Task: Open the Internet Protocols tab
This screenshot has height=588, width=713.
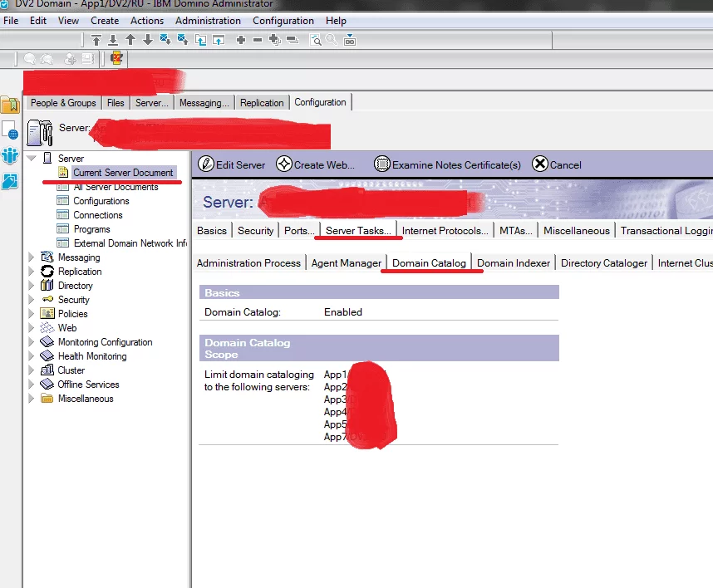Action: click(x=445, y=231)
